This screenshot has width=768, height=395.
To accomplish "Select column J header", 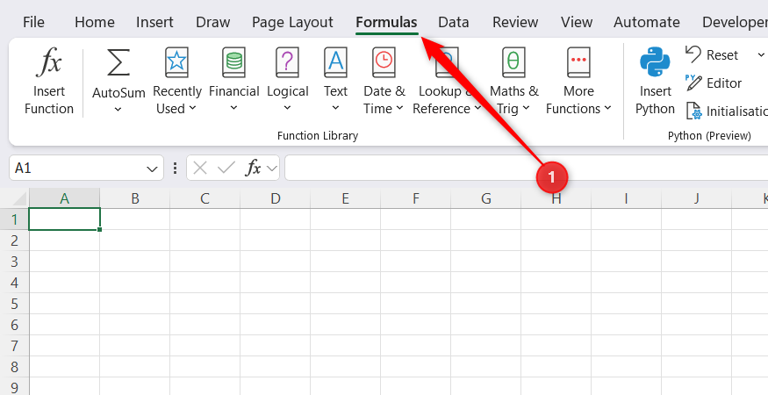I will [696, 198].
